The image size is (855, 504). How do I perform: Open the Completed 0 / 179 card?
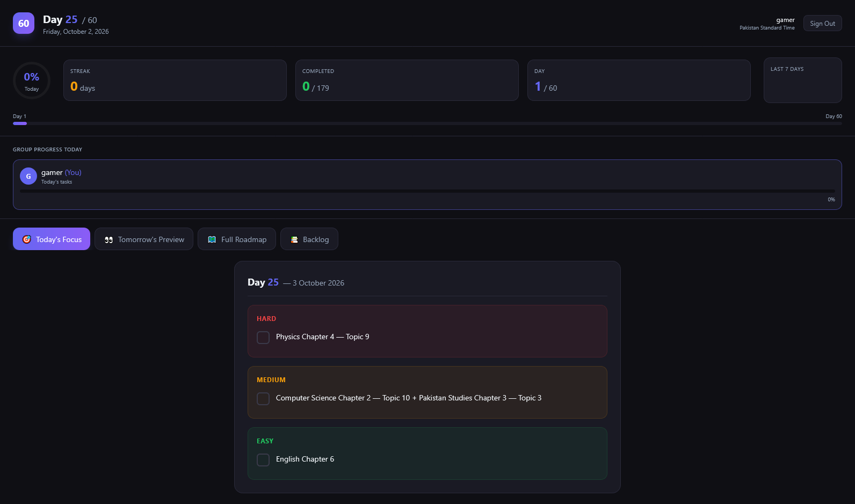[x=407, y=80]
